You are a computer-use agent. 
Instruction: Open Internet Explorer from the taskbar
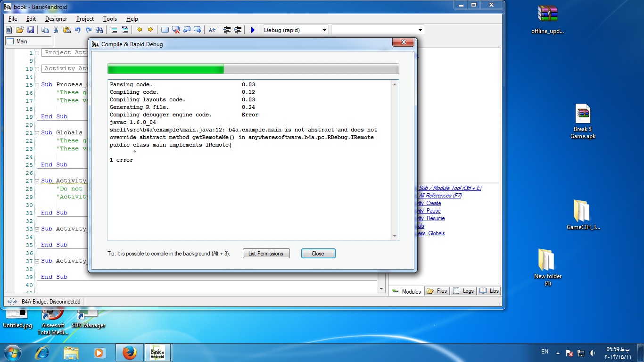pos(43,353)
